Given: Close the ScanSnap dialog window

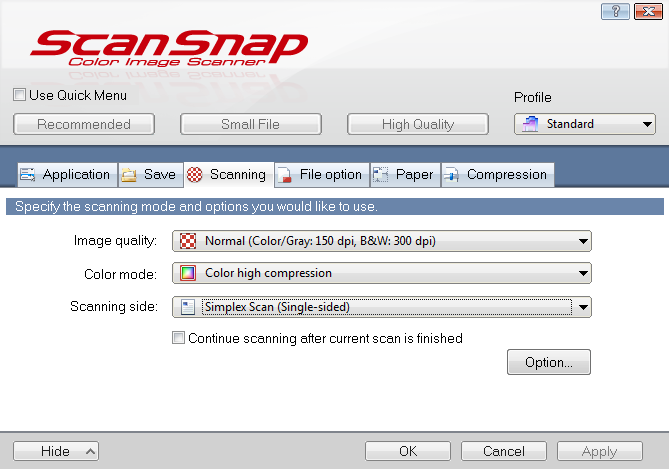Looking at the screenshot, I should point(649,12).
